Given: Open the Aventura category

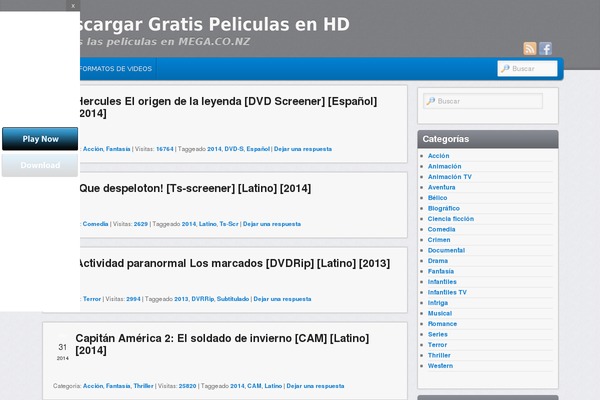Looking at the screenshot, I should [442, 187].
